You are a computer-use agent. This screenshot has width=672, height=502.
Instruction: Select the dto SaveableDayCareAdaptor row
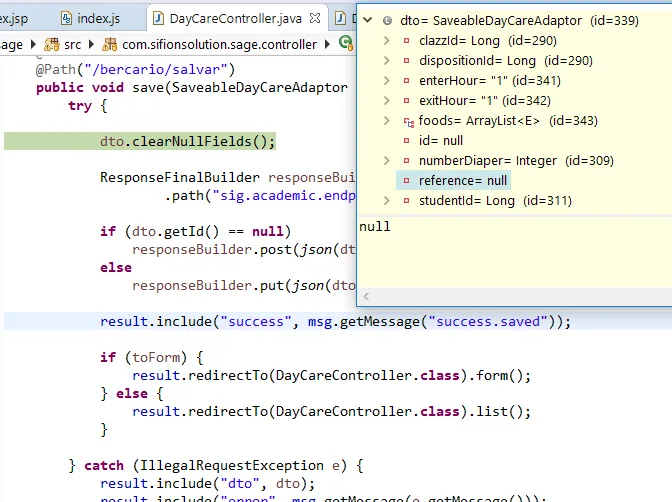point(519,20)
